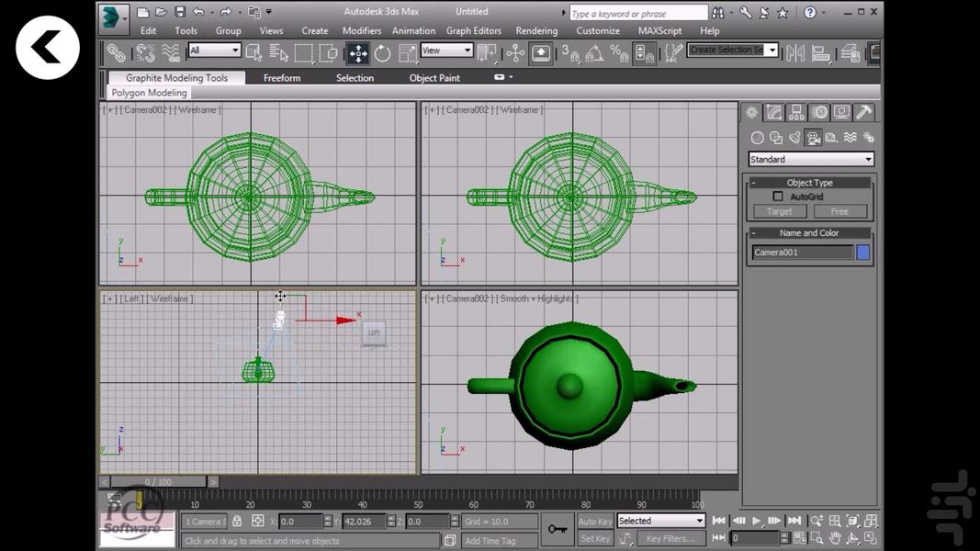Click the Select and Rotate tool

coord(382,53)
